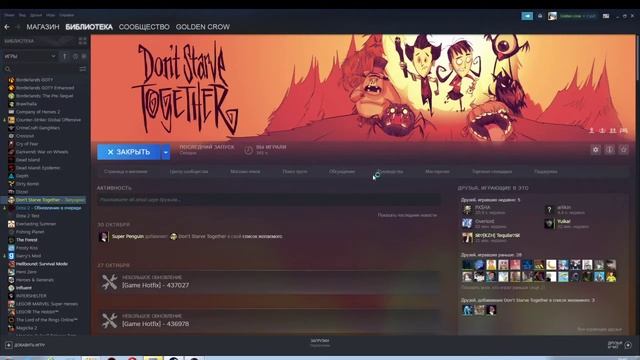Open the friends and chat icon

click(x=628, y=345)
